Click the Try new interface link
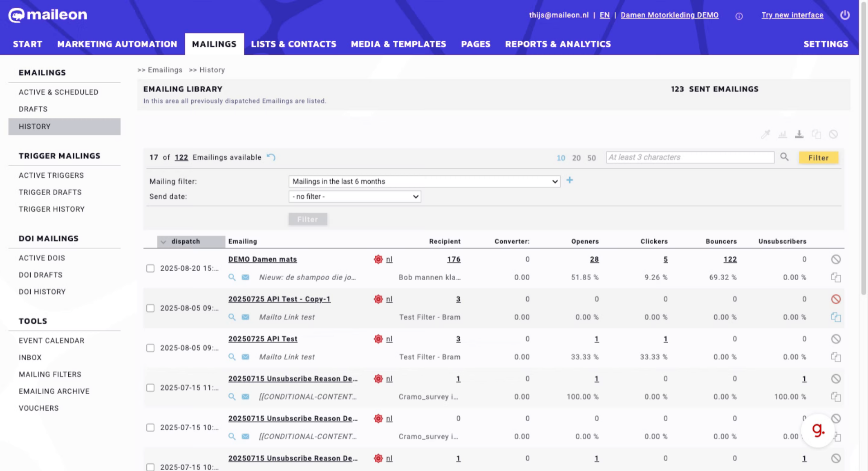The height and width of the screenshot is (471, 868). [x=792, y=15]
